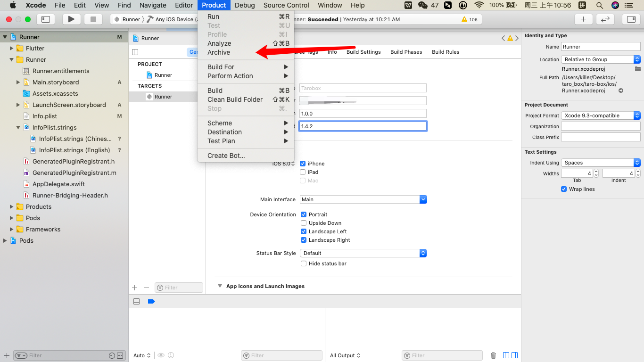
Task: Click the navigator add plus button
Action: [7, 355]
